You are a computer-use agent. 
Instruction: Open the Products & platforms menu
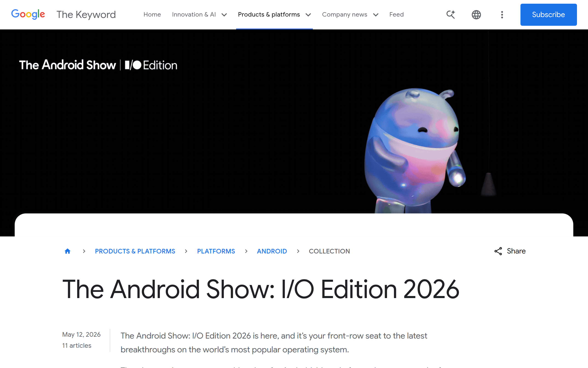point(269,14)
